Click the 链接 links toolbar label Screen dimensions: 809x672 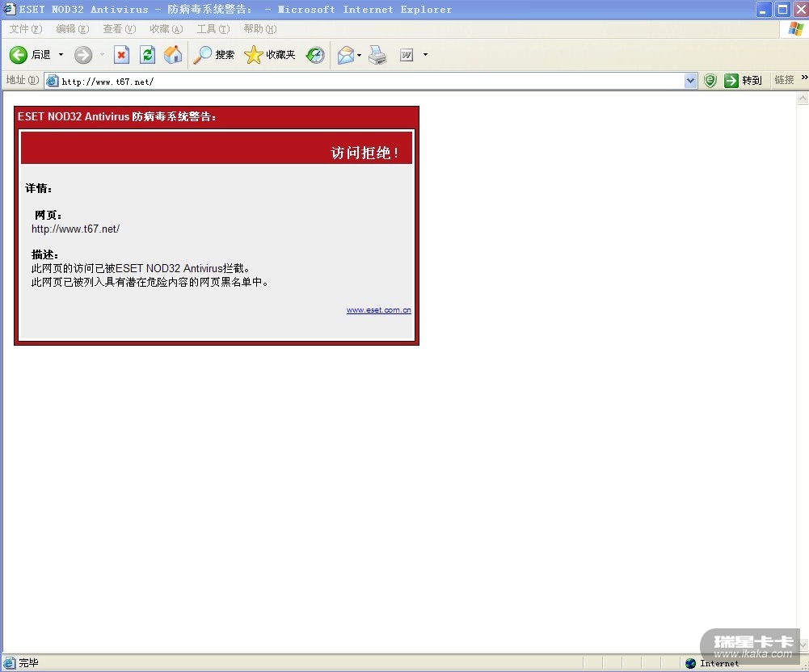click(784, 80)
